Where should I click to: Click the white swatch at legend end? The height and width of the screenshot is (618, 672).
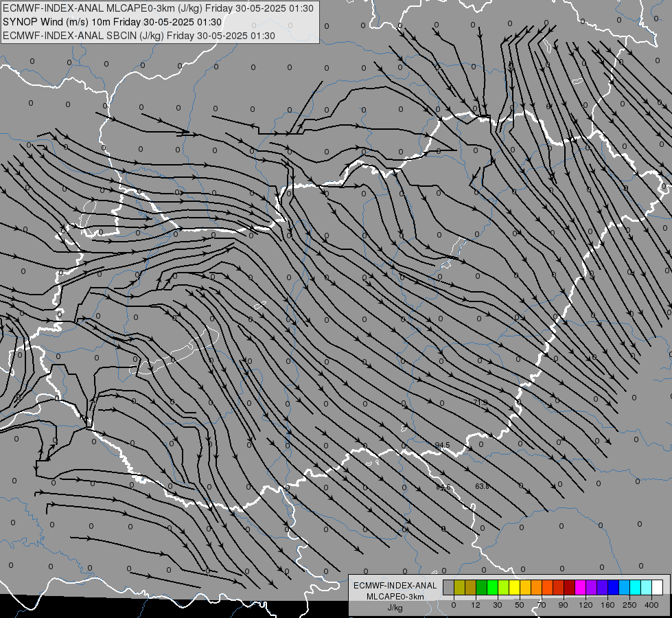658,587
